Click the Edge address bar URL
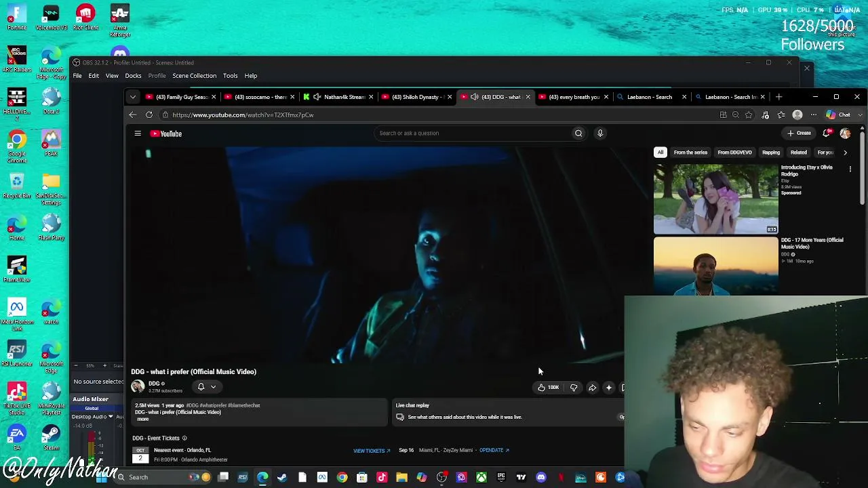 coord(243,115)
